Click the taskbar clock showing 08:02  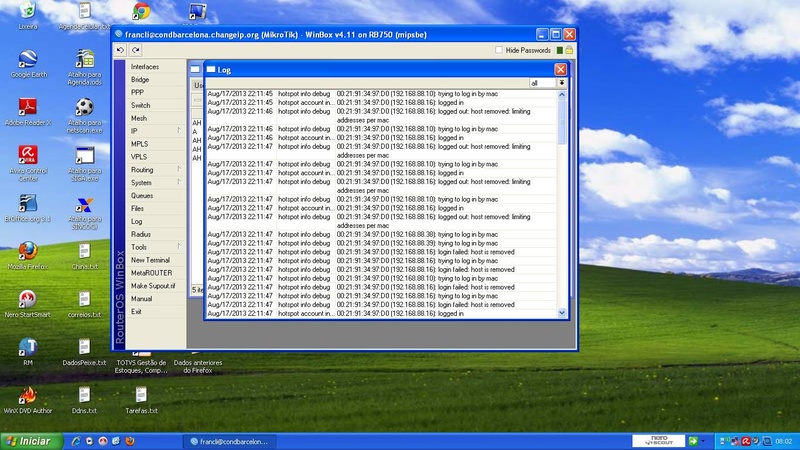click(784, 441)
